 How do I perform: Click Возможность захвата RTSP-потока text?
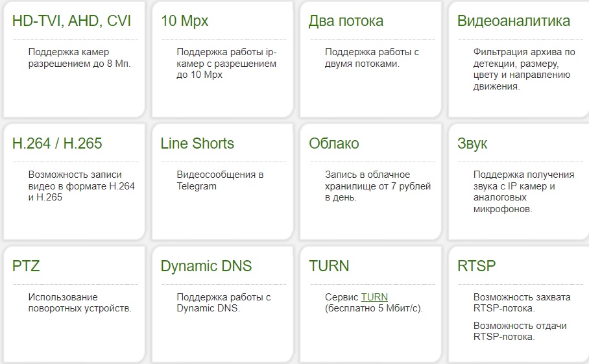tap(522, 303)
